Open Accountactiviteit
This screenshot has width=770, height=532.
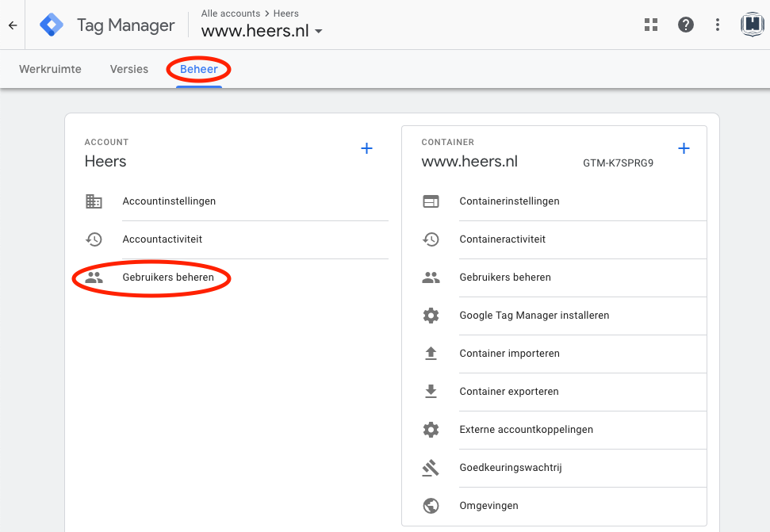click(x=162, y=239)
